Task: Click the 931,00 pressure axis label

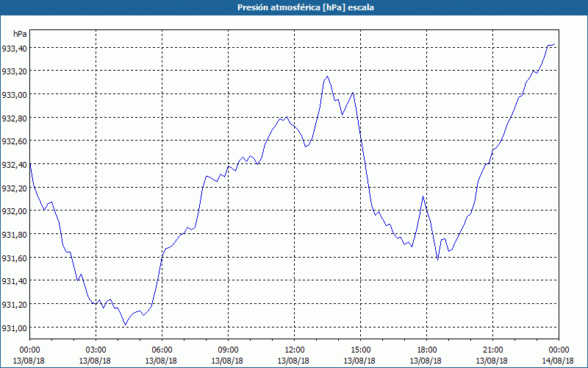Action: pos(14,328)
